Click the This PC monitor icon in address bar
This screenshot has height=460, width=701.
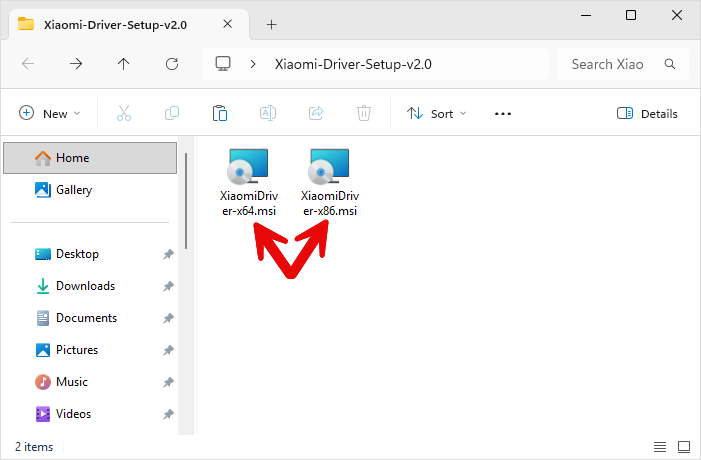pyautogui.click(x=223, y=64)
